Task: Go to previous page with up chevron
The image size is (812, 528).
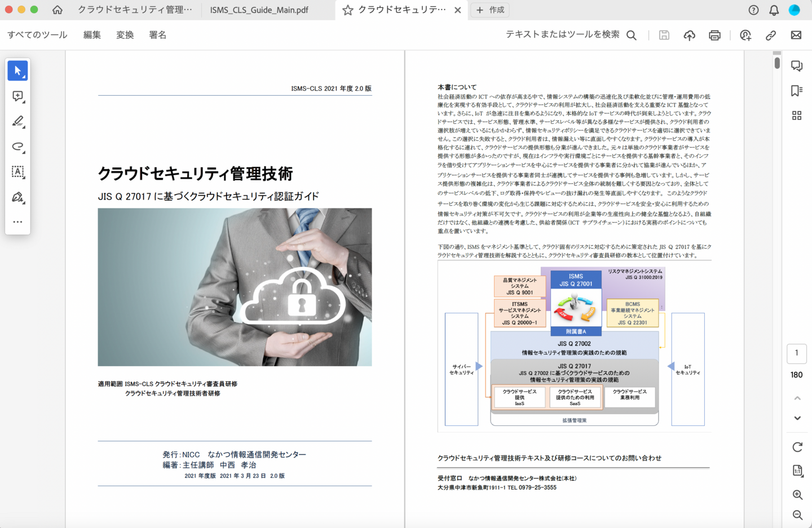Action: [797, 398]
